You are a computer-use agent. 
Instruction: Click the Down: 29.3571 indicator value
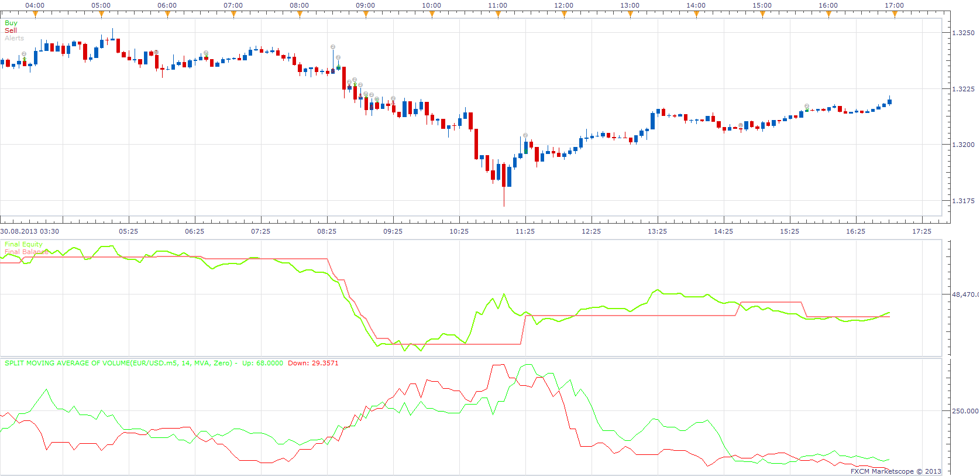pyautogui.click(x=313, y=363)
